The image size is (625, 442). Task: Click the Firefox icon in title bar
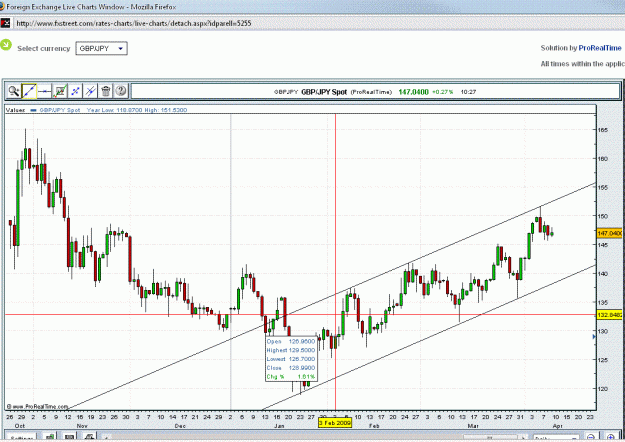point(2,7)
